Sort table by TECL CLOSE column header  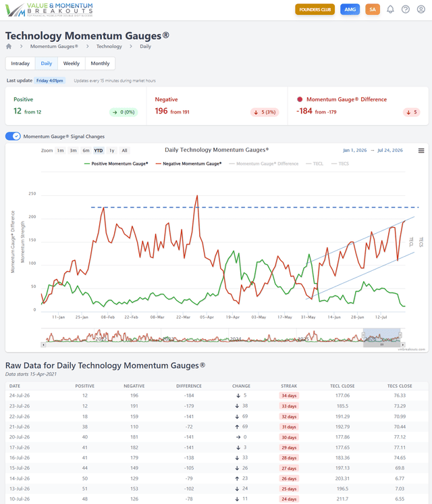[342, 386]
